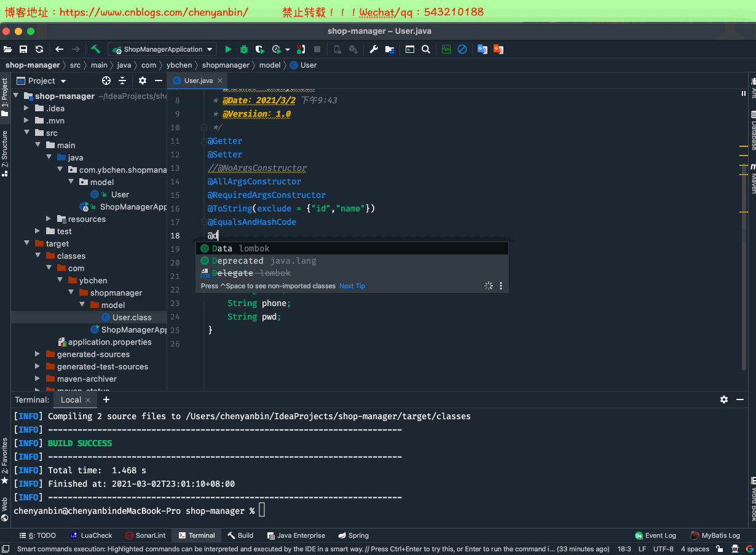
Task: Save all files with the save icon
Action: click(x=23, y=49)
